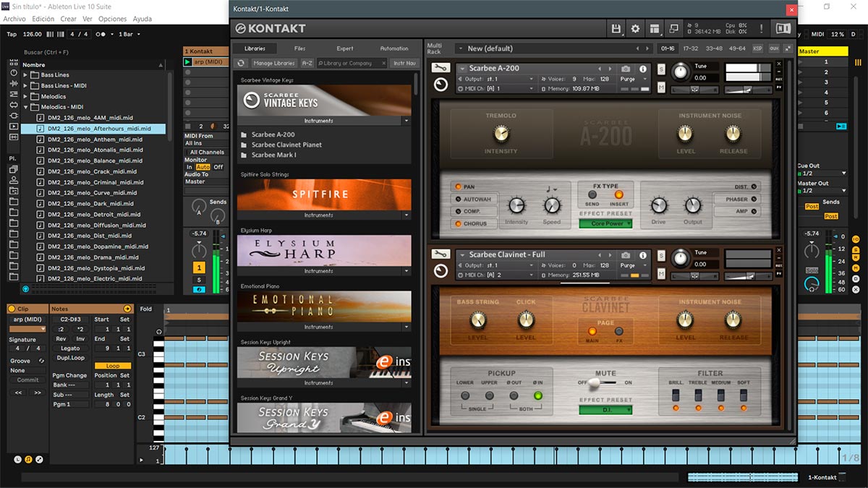
Task: Show Scarbee A-200 info icon
Action: point(643,69)
